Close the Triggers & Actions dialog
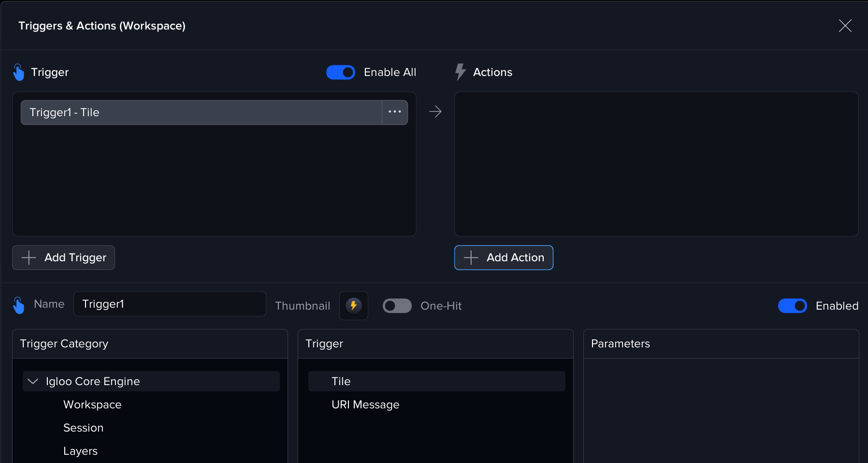Viewport: 868px width, 463px height. pos(845,26)
